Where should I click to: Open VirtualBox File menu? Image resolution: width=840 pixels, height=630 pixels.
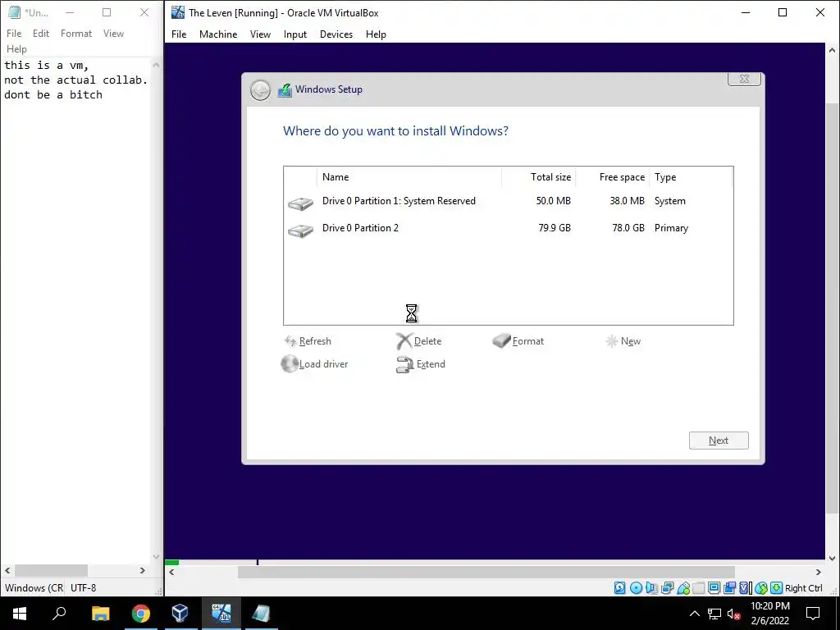tap(179, 34)
